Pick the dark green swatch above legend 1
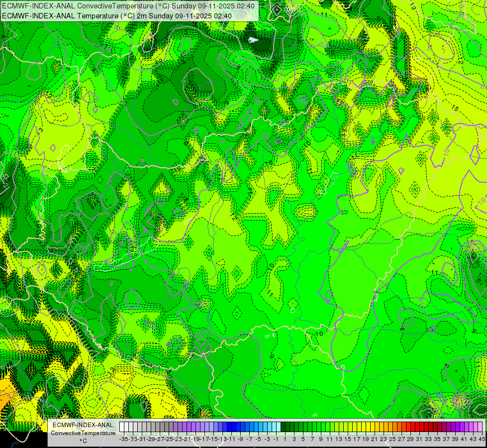The image size is (487, 448). pyautogui.click(x=284, y=427)
